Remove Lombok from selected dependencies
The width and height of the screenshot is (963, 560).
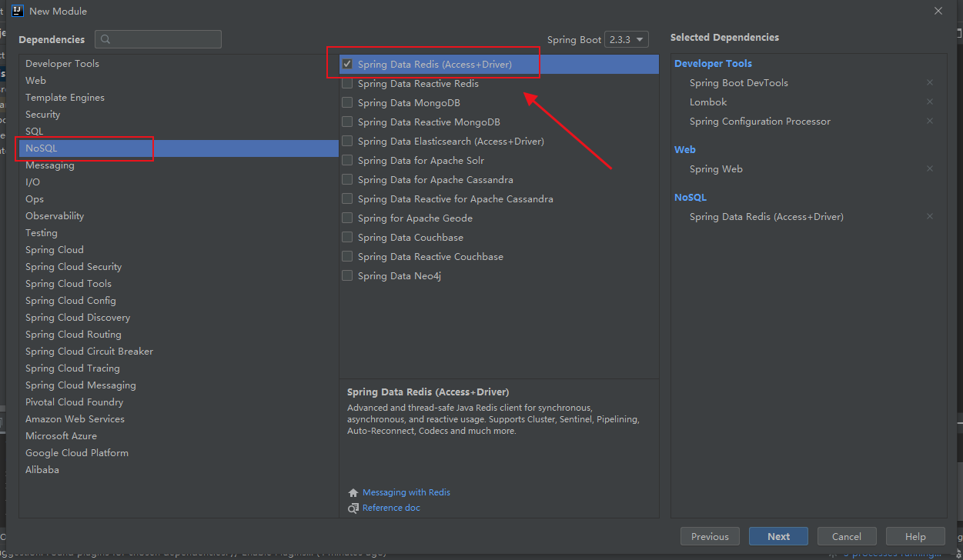(x=930, y=102)
